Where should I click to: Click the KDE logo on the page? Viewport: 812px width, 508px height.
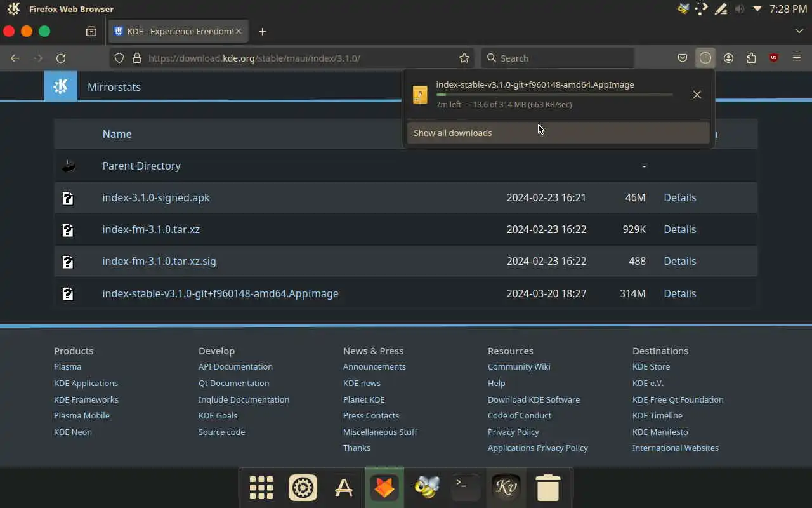pos(61,86)
